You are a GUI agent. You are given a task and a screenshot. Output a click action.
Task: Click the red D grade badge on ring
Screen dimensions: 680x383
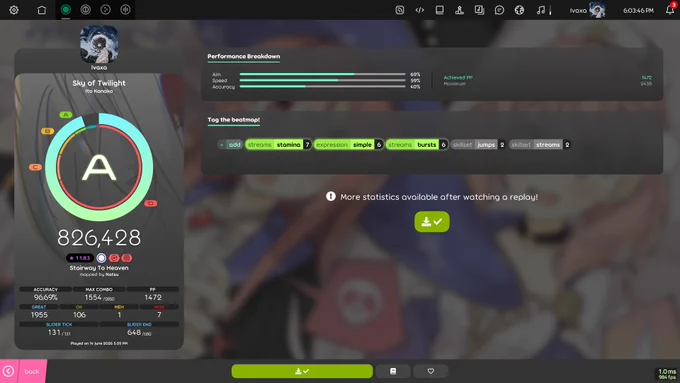150,203
